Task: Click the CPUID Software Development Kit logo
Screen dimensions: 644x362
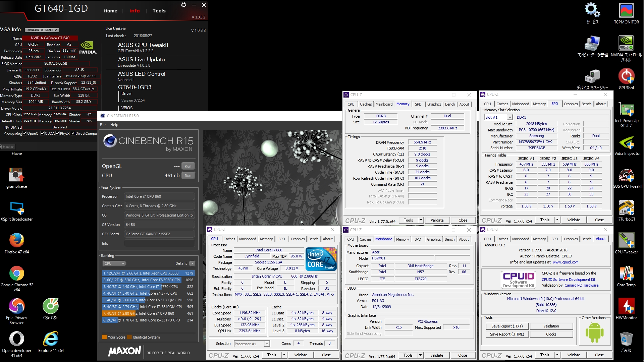Action: click(518, 280)
